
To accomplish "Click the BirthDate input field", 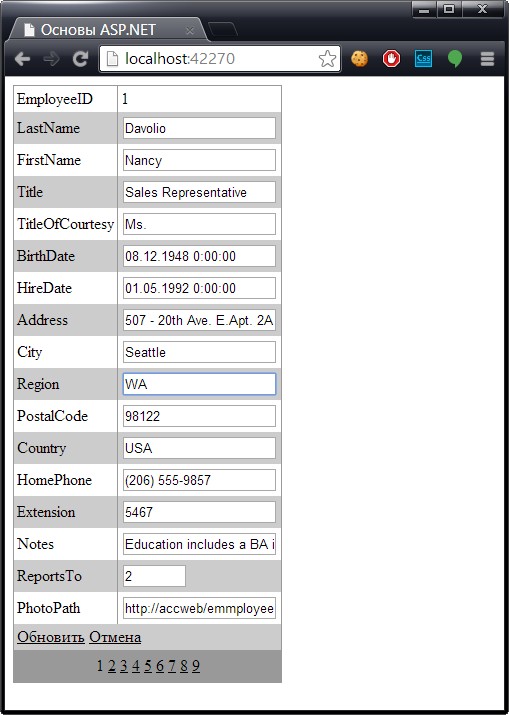I will pos(199,256).
